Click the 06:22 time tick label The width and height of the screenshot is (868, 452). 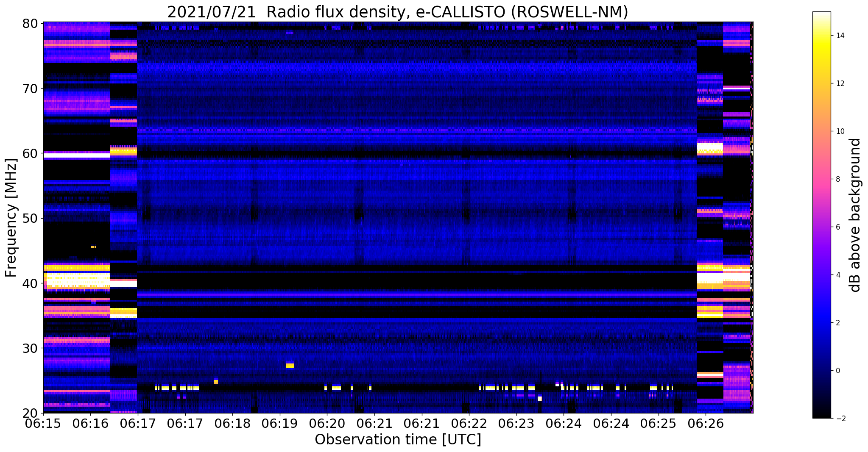point(469,423)
